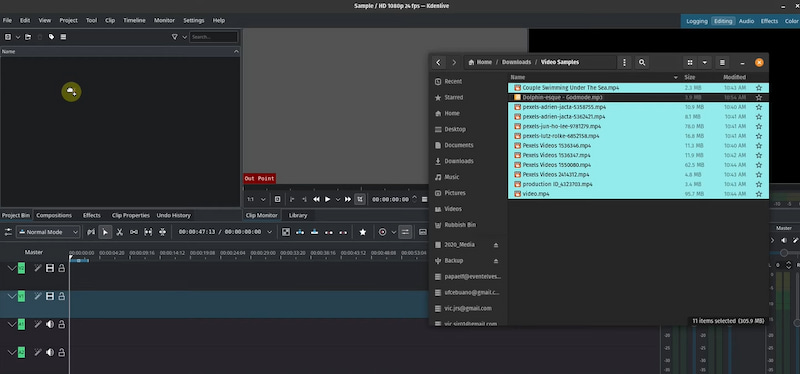800x374 pixels.
Task: Activate the selection arrow tool
Action: point(105,232)
